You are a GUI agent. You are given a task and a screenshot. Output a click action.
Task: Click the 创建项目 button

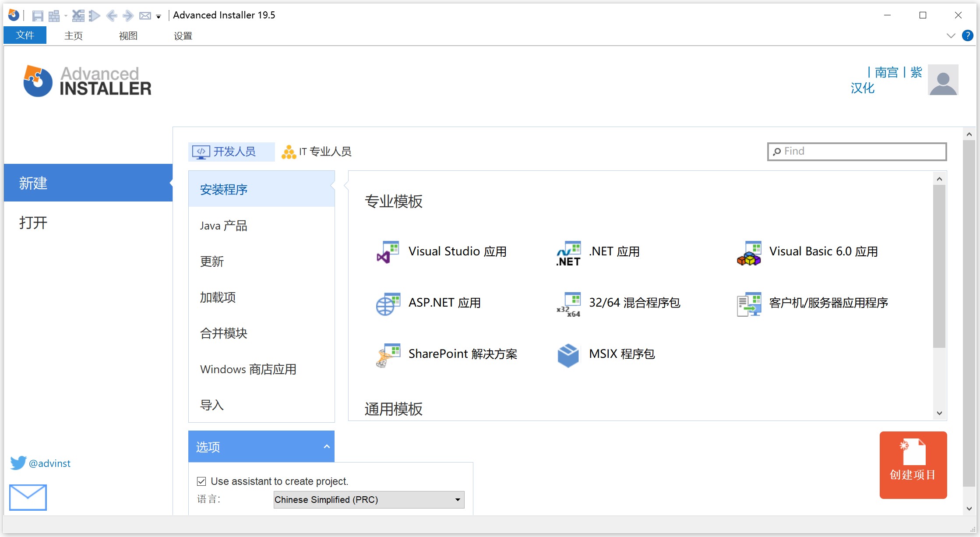pos(913,465)
